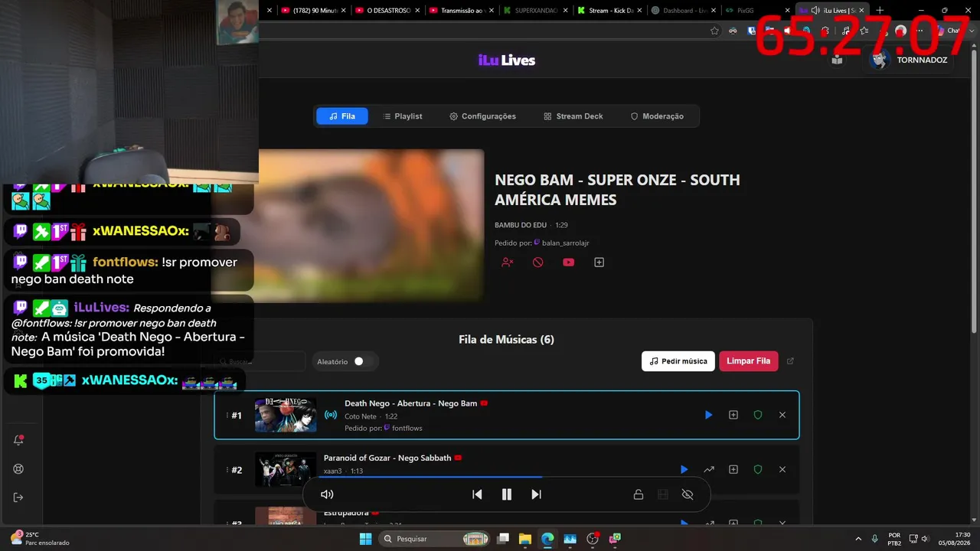Switch to the Stream Deck tab
Screen dimensions: 980x551
(573, 116)
